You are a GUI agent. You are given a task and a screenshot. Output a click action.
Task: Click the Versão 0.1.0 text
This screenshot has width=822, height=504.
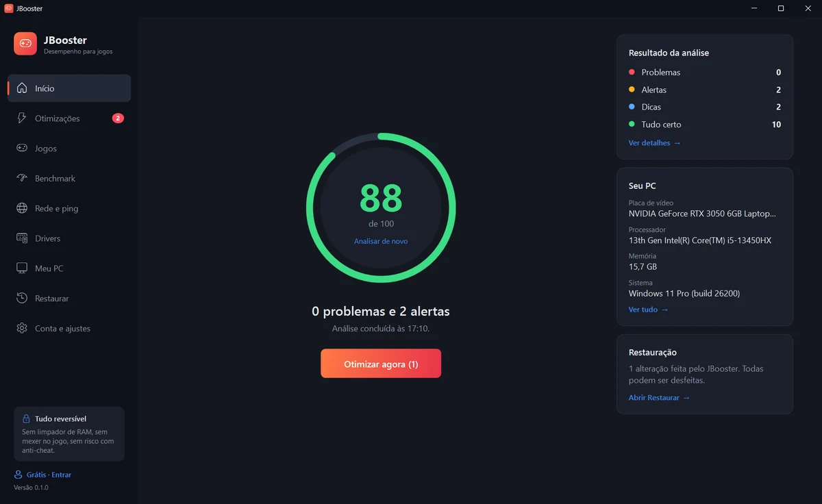coord(32,488)
